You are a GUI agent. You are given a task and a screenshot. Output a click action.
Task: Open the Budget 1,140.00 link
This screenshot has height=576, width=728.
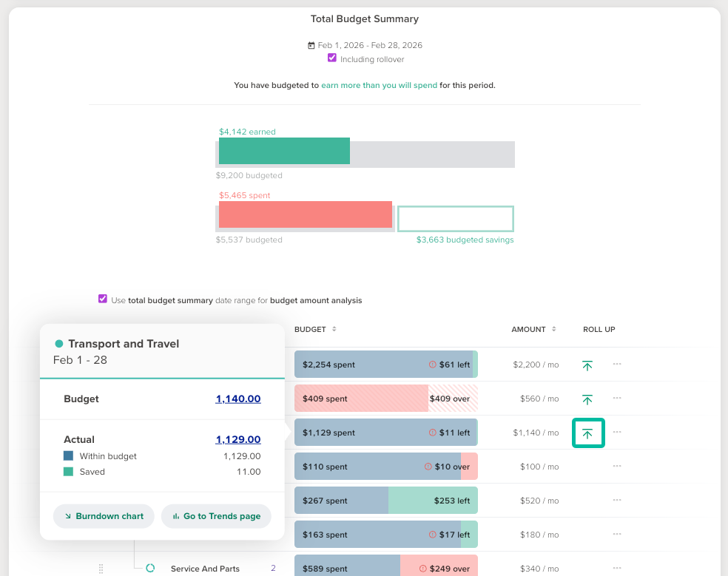[x=238, y=399]
